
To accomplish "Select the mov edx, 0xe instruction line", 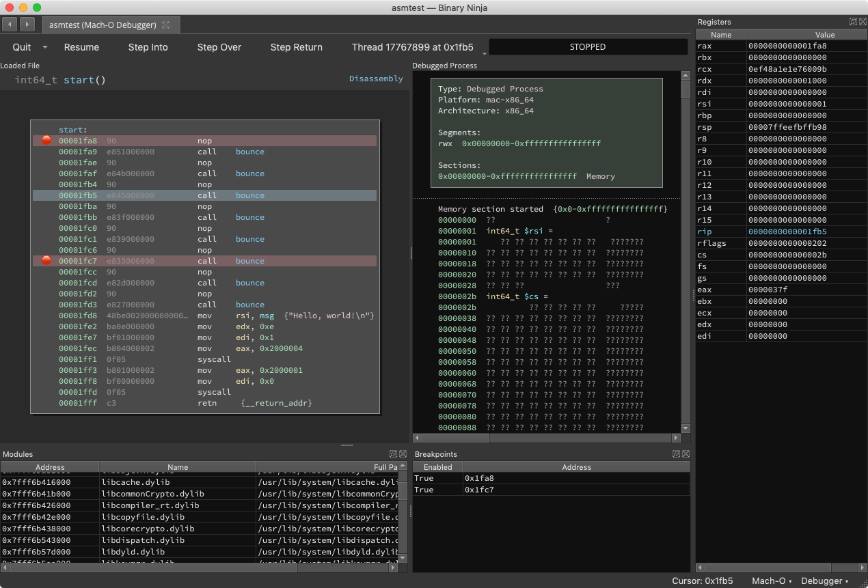I will click(204, 326).
